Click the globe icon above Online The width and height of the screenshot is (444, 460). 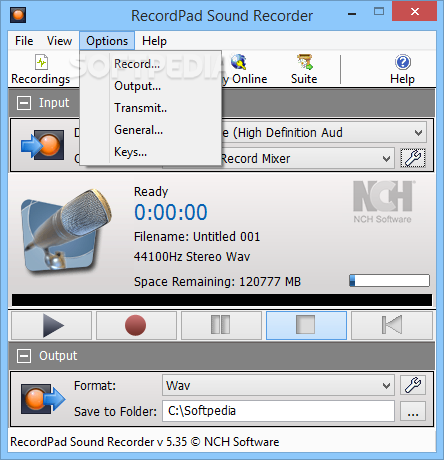[239, 62]
